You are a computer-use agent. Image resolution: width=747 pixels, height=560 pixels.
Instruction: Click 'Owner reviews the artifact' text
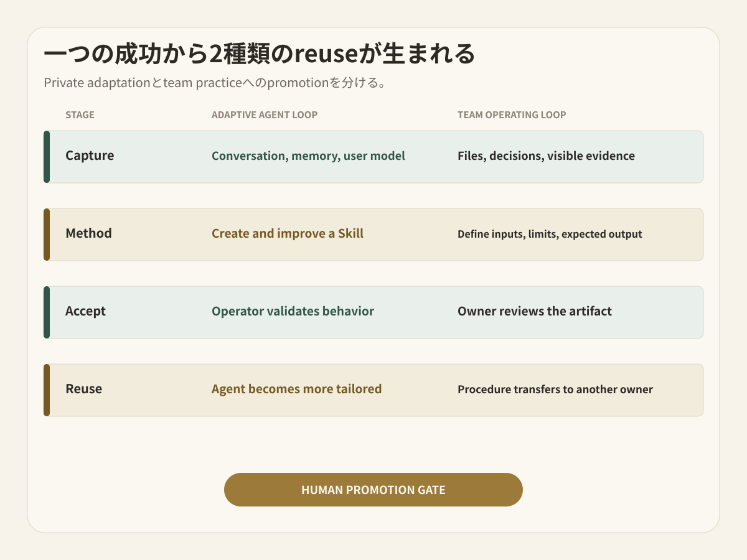tap(535, 311)
